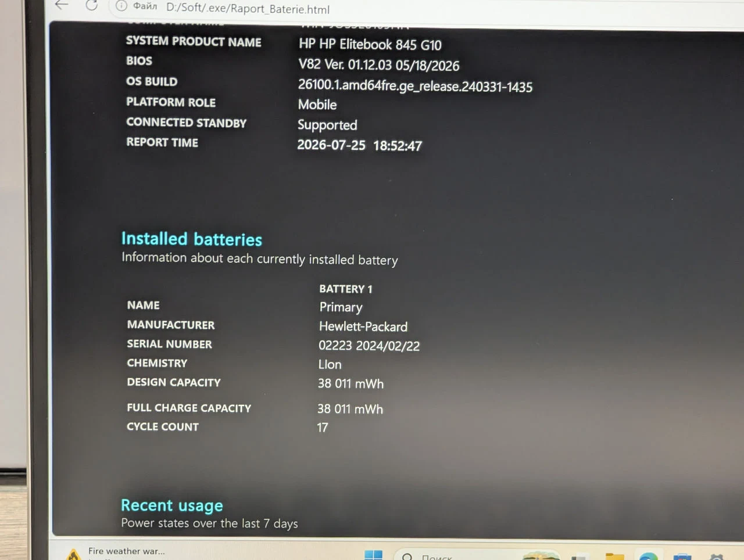Click the "MANUFACTURER" label
The width and height of the screenshot is (744, 560).
pos(171,325)
